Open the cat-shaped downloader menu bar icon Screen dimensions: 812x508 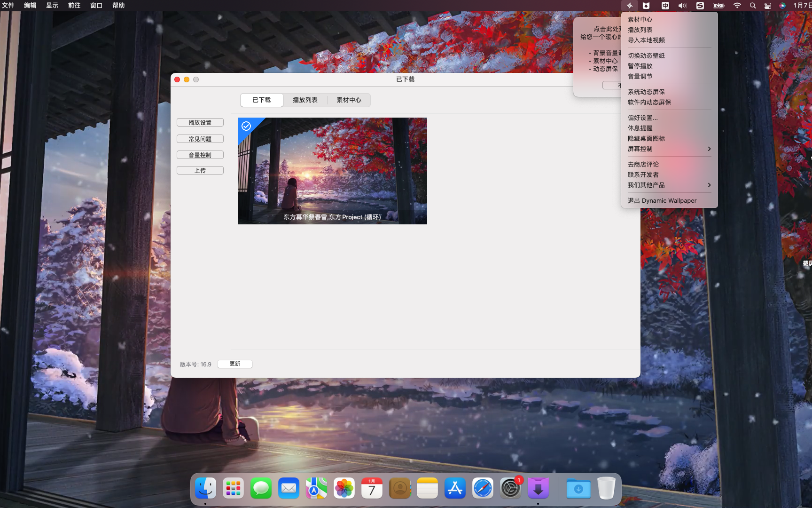tap(647, 6)
